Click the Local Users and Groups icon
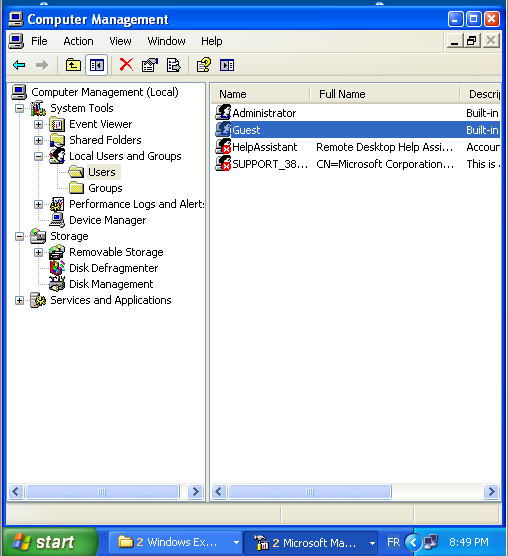Screen dimensions: 508x556 click(x=57, y=156)
